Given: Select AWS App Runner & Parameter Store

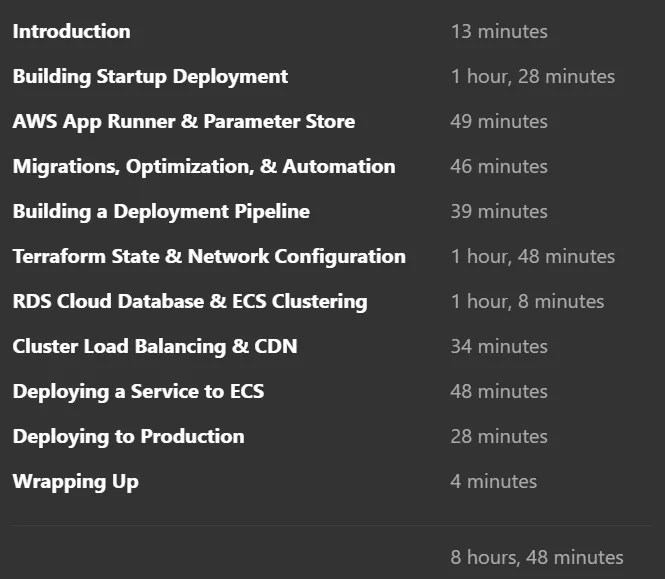Looking at the screenshot, I should tap(184, 122).
